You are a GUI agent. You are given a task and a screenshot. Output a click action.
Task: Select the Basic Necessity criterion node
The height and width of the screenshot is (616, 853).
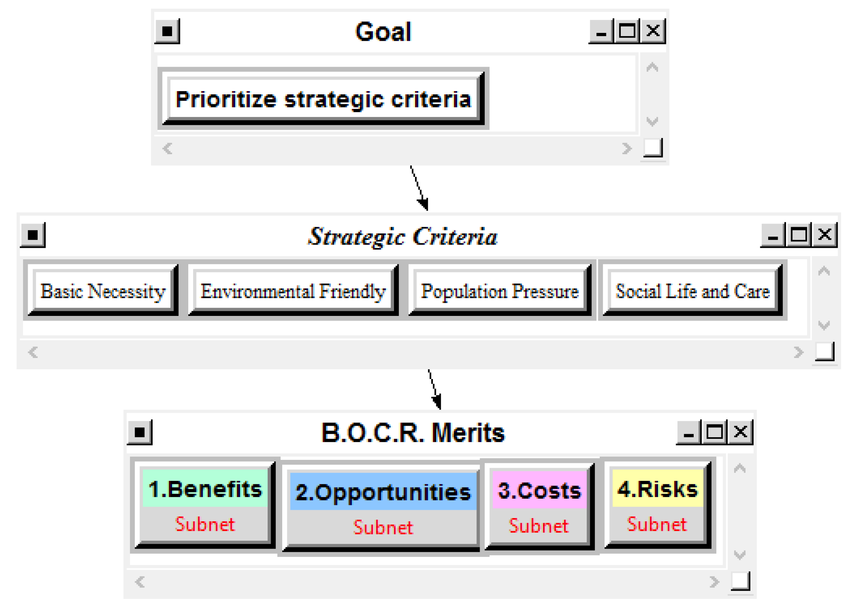(103, 291)
